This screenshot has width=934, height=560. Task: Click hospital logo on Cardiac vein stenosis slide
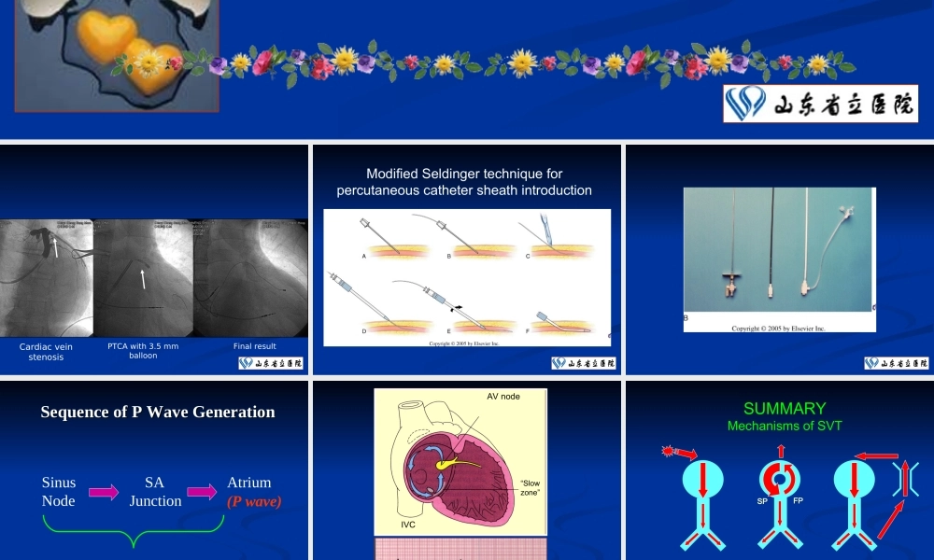271,363
